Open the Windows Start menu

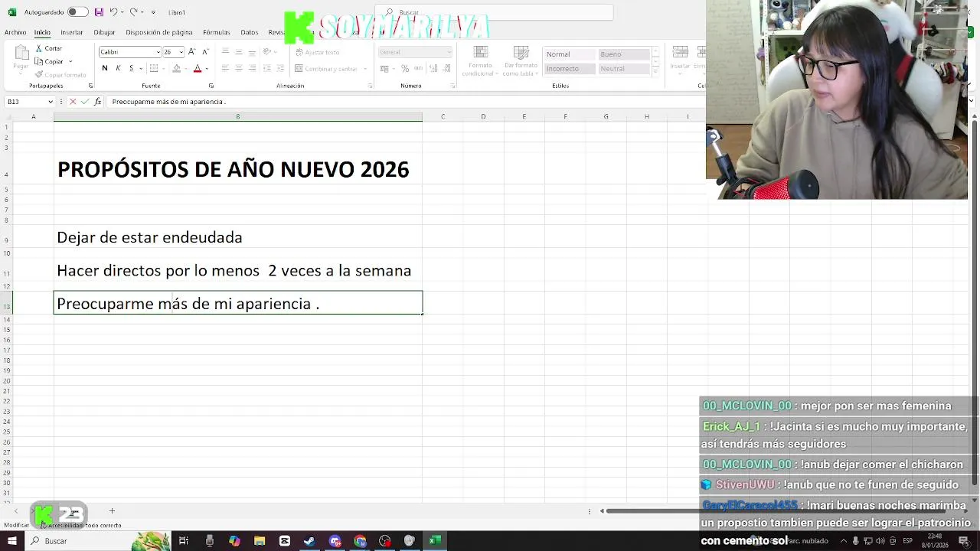11,541
